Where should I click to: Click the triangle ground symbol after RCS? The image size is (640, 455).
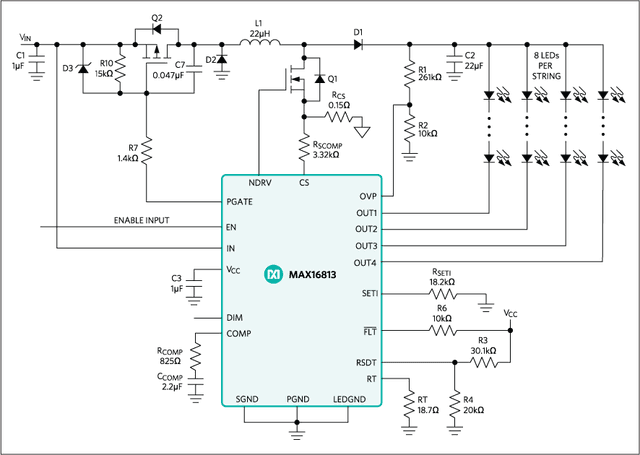coord(362,132)
